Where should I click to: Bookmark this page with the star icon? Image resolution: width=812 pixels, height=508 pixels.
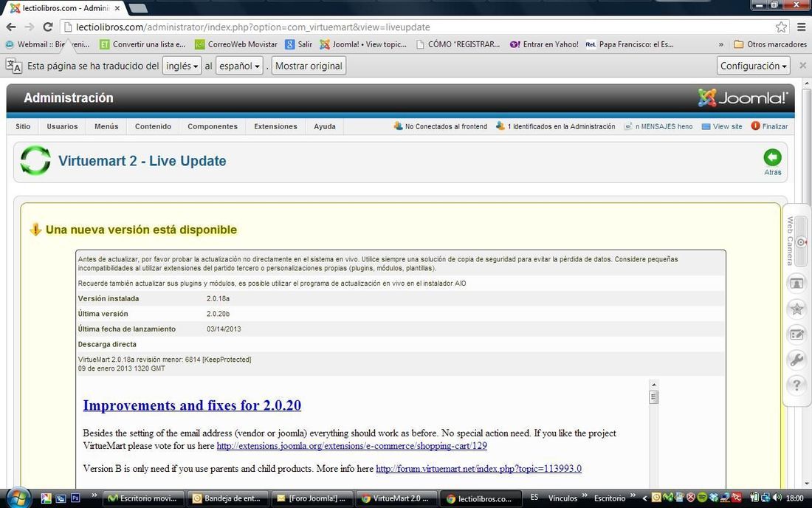tap(781, 27)
